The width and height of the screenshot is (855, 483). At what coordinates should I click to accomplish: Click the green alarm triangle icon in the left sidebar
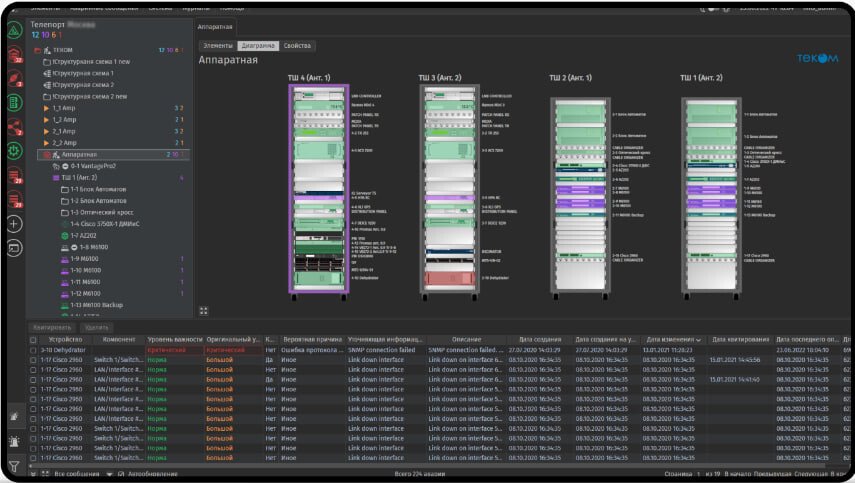tap(14, 32)
